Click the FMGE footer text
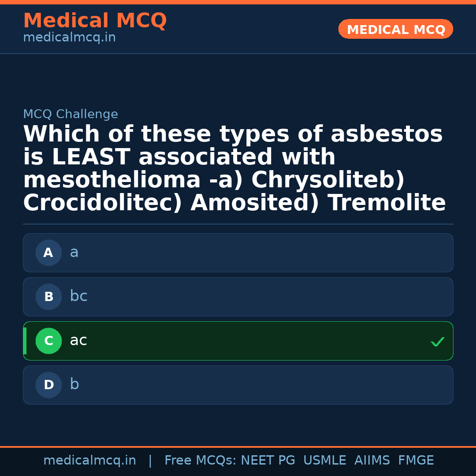 (416, 461)
